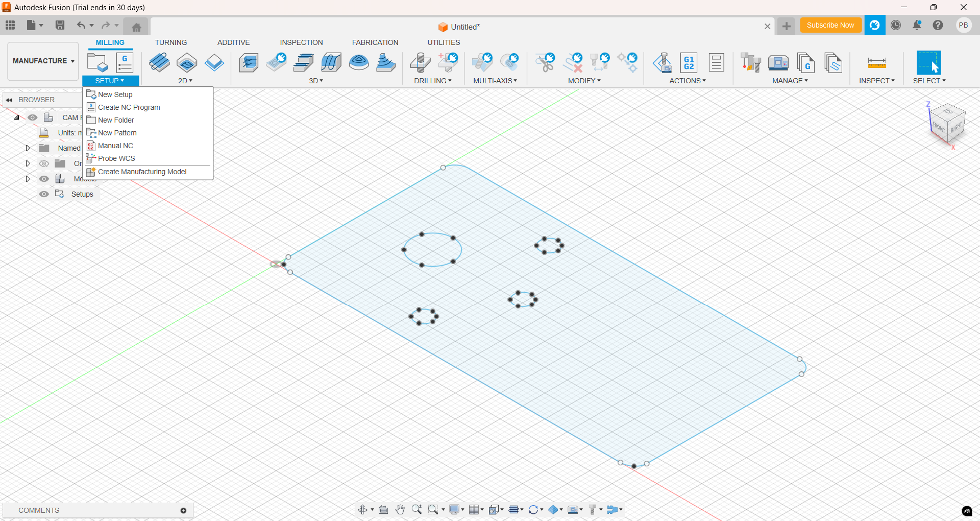
Task: Switch to the FABRICATION tab
Action: (375, 42)
